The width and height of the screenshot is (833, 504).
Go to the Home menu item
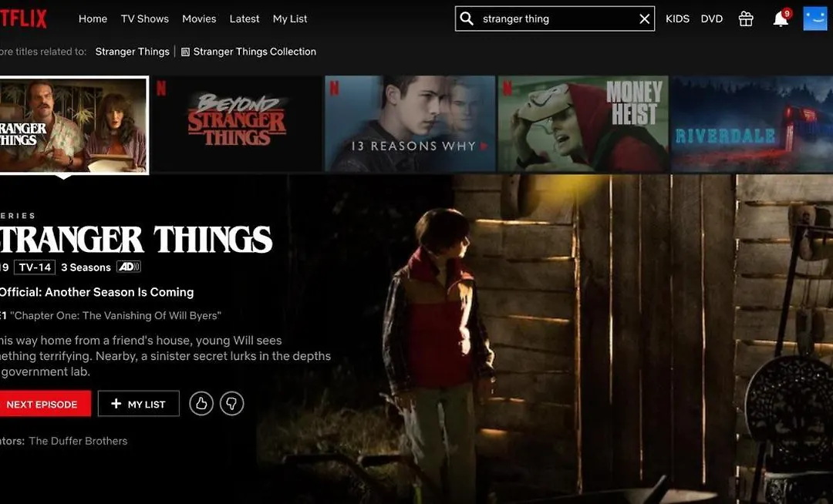pyautogui.click(x=93, y=18)
